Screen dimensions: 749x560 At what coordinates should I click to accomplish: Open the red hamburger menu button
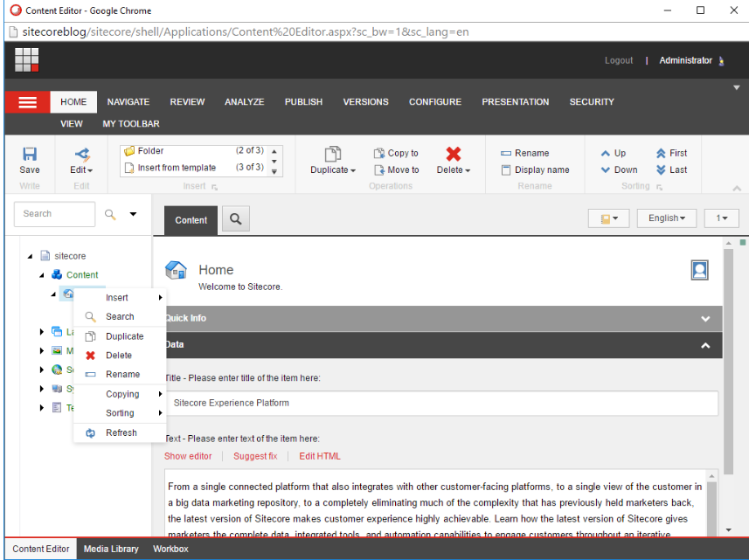click(27, 102)
